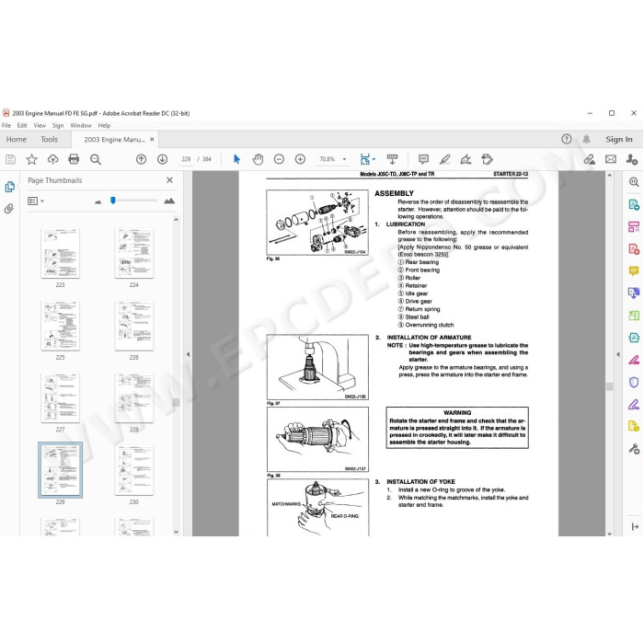The width and height of the screenshot is (644, 644).
Task: Open Comment tool in right pane
Action: pos(634,271)
